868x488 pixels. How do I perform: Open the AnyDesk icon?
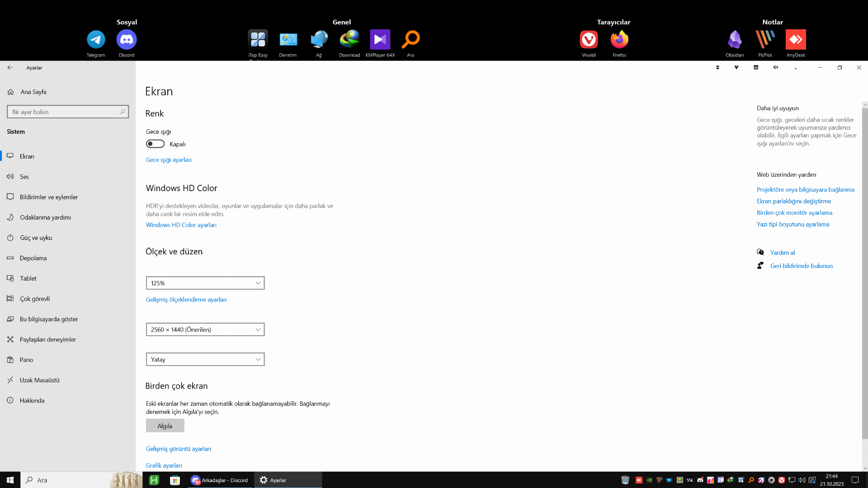[x=796, y=40]
